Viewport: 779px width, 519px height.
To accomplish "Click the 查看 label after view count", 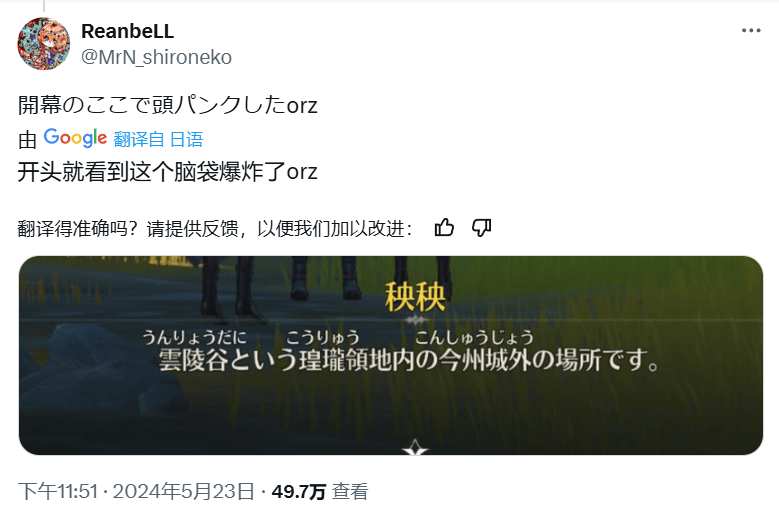I will tap(350, 492).
